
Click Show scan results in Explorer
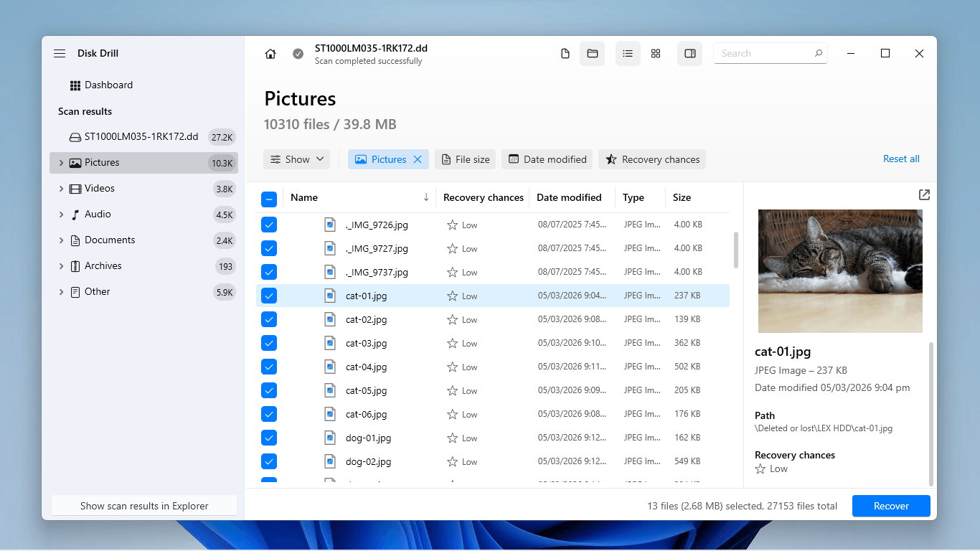(144, 506)
